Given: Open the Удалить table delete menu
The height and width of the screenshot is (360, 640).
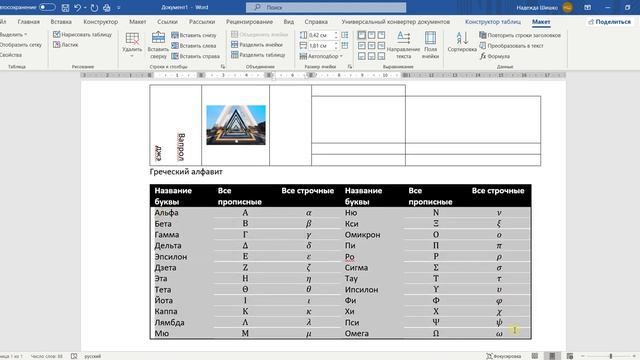Looking at the screenshot, I should pyautogui.click(x=132, y=45).
